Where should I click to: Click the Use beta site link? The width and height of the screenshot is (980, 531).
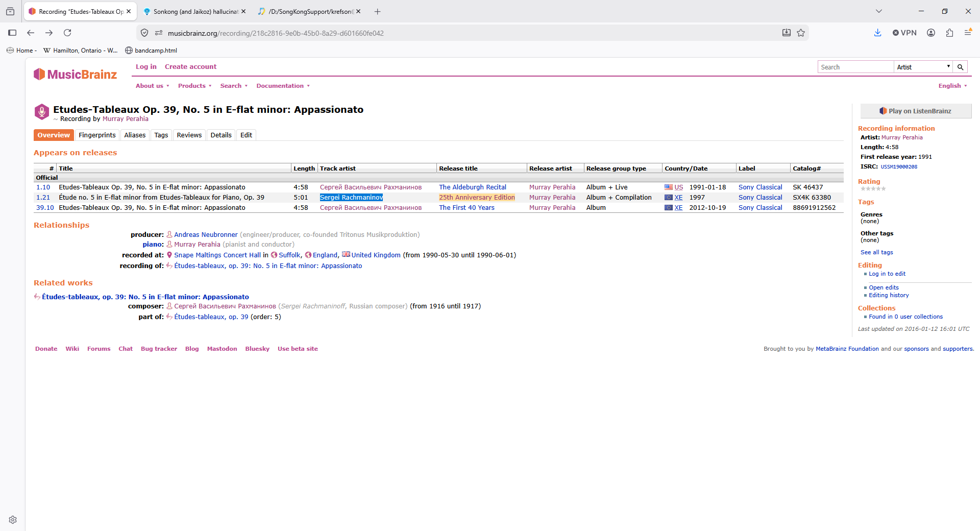tap(298, 349)
